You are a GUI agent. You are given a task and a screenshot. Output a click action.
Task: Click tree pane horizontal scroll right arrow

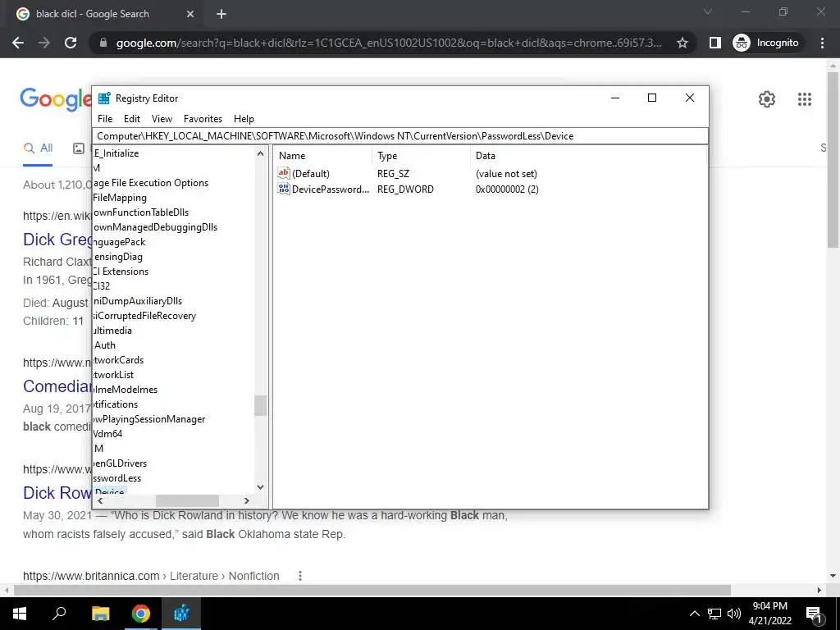pyautogui.click(x=246, y=501)
